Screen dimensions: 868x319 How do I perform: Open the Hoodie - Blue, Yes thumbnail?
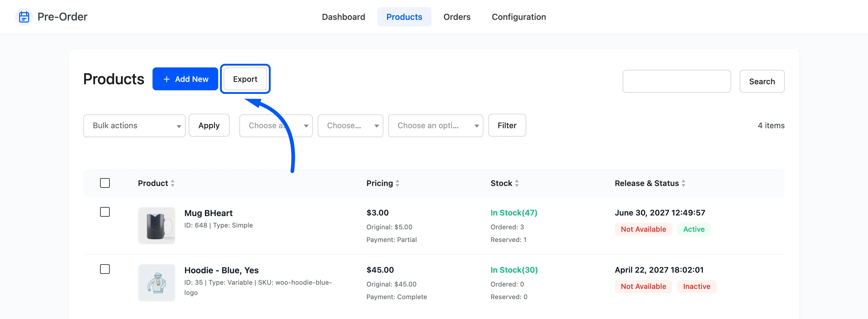pos(157,283)
